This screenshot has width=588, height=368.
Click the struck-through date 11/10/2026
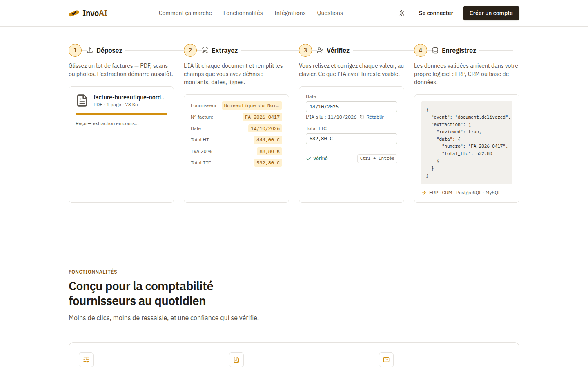(x=342, y=117)
